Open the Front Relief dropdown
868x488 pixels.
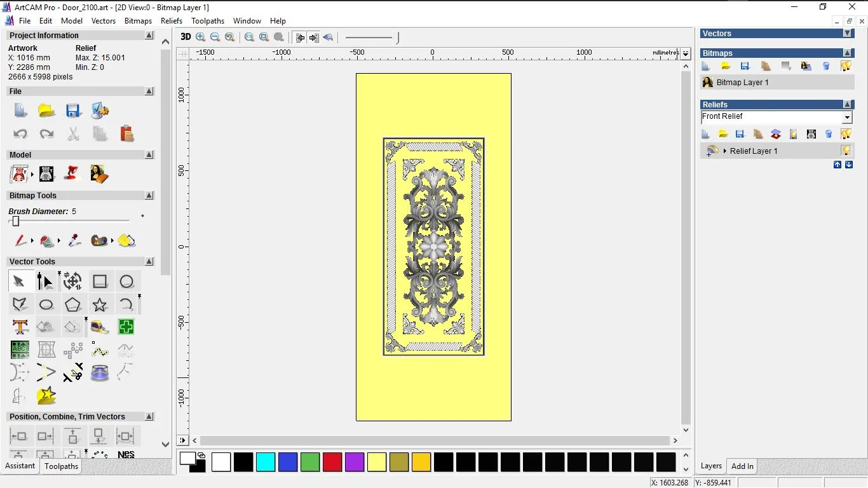point(848,117)
